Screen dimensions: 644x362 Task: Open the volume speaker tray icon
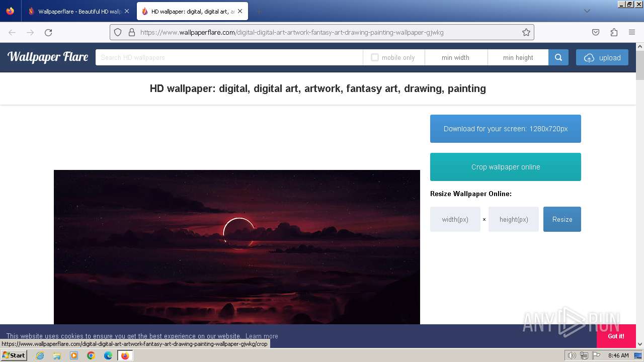[572, 355]
